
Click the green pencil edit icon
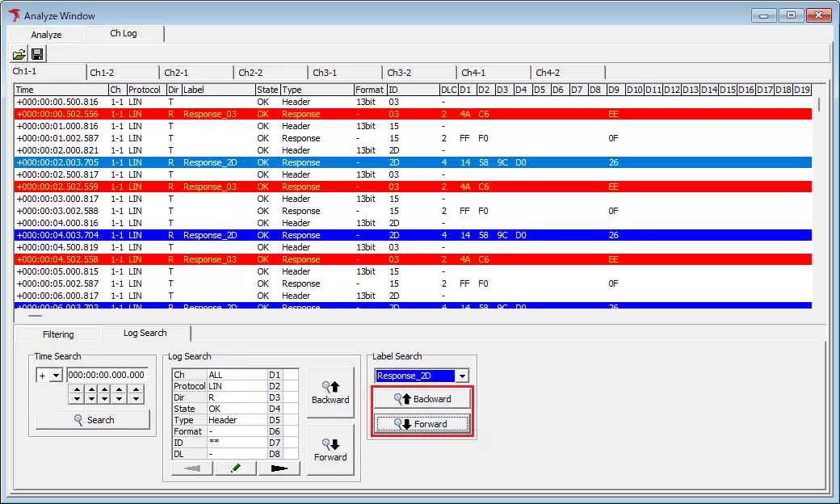(x=235, y=468)
